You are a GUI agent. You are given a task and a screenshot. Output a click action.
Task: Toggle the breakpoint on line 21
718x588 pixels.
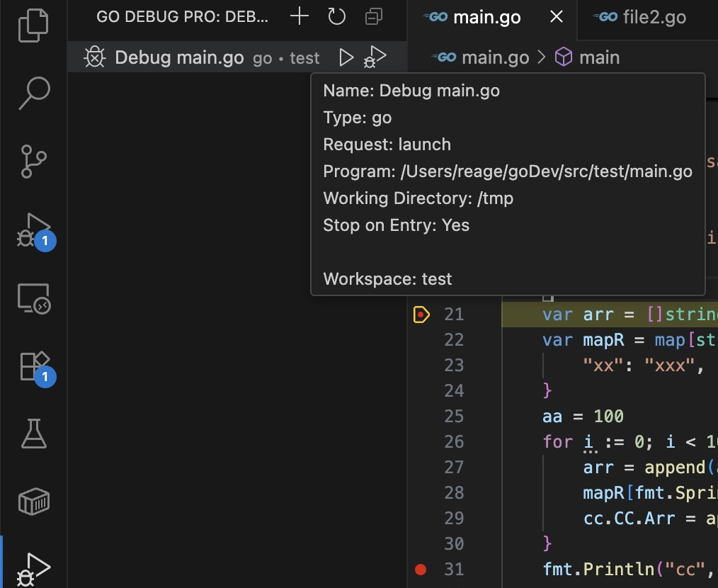coord(421,314)
